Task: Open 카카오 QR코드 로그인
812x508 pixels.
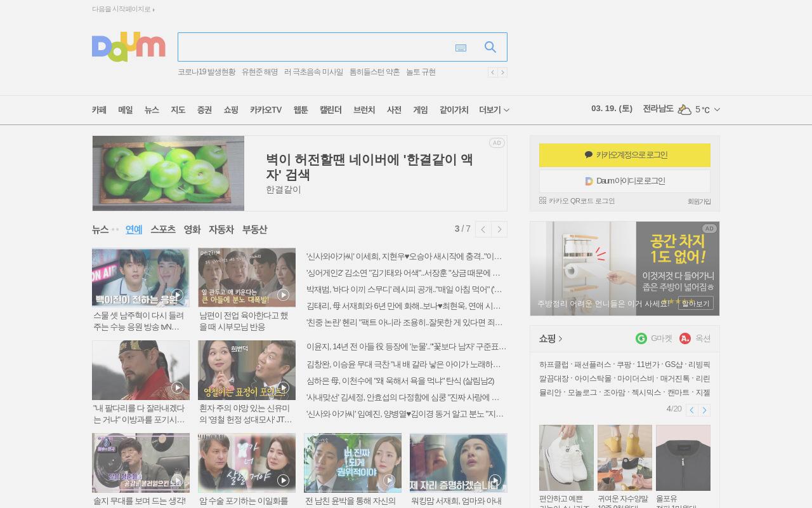Action: pyautogui.click(x=577, y=201)
